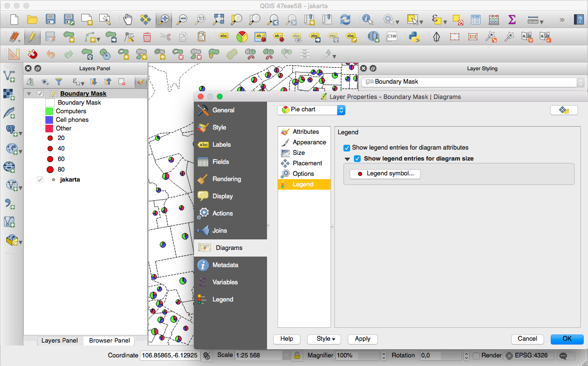Click the Filter Legend funnel icon
This screenshot has height=366, width=588.
pos(59,82)
